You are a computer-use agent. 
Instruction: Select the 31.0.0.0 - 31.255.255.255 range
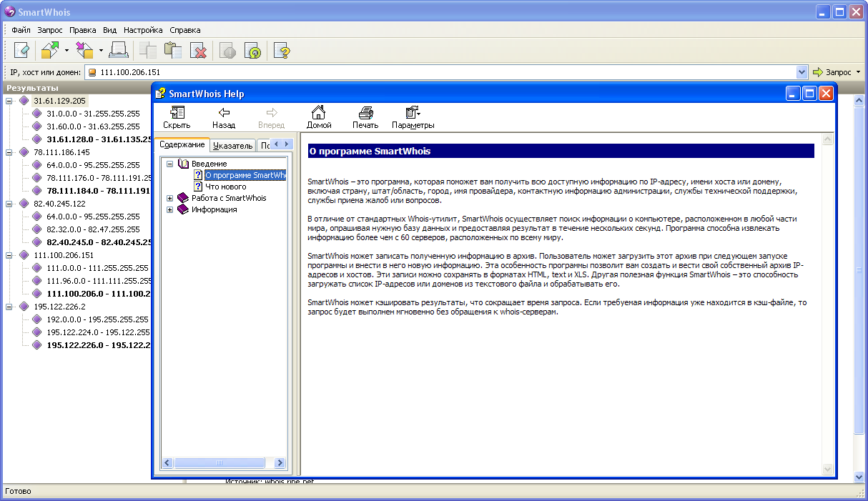click(93, 114)
